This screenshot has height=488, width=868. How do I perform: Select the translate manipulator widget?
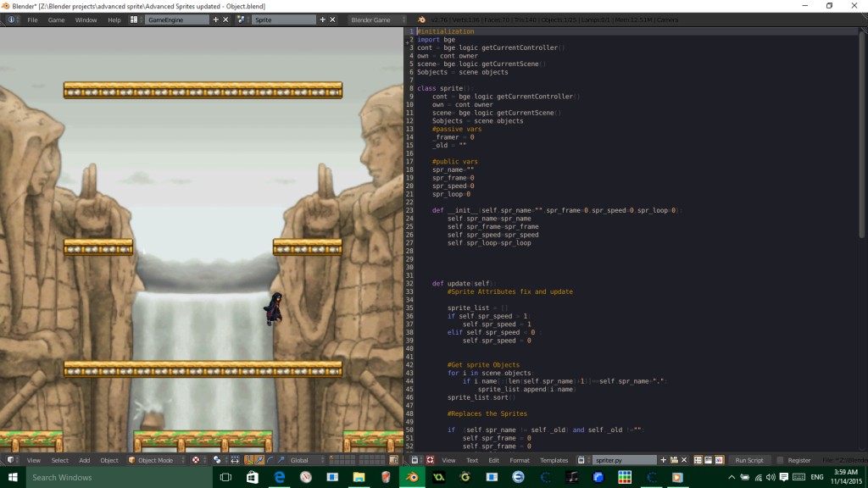point(259,460)
